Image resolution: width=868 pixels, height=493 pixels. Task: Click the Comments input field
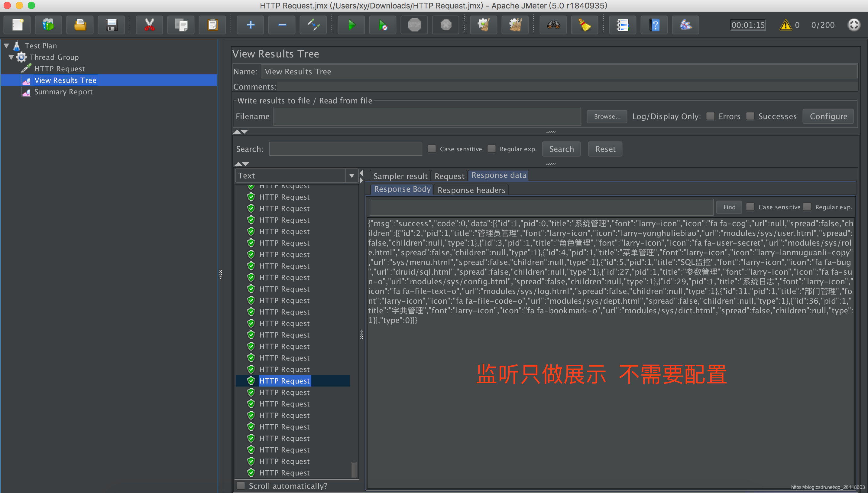567,87
